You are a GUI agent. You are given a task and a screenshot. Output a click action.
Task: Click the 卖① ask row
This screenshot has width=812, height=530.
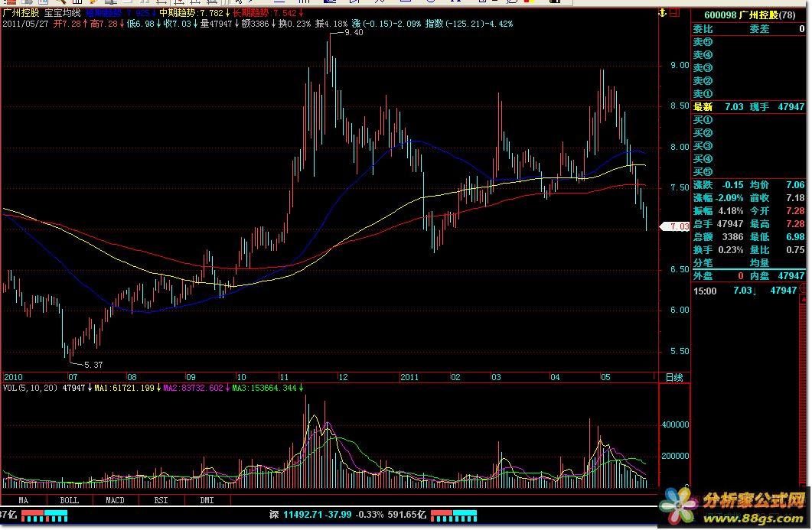(748, 93)
